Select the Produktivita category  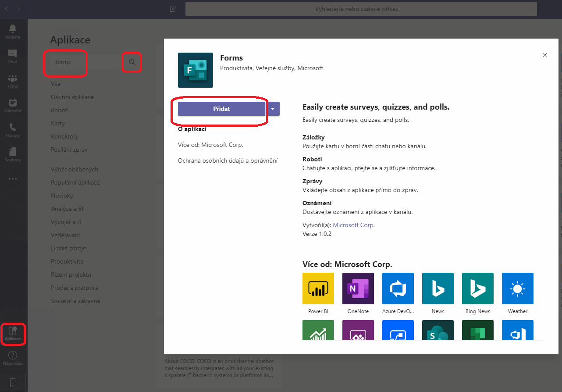pos(67,261)
